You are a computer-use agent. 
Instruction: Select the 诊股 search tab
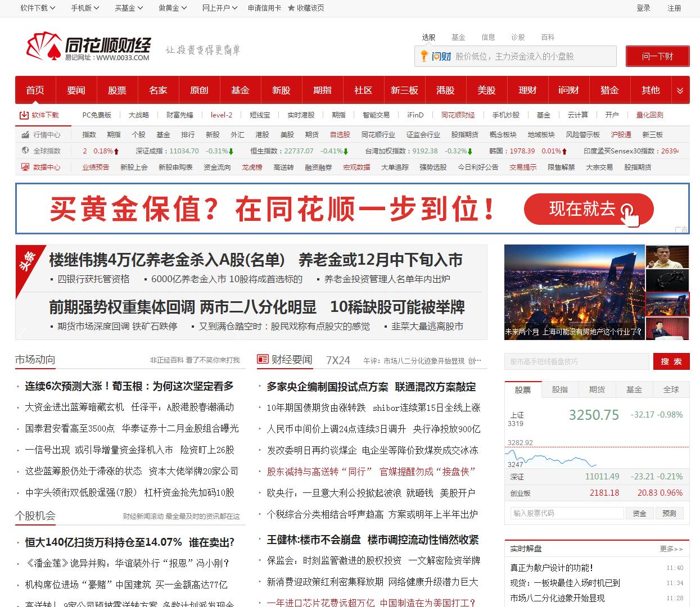pos(518,37)
